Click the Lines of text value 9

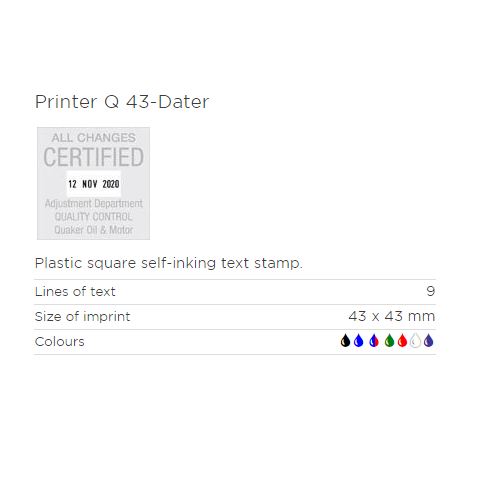pyautogui.click(x=431, y=291)
